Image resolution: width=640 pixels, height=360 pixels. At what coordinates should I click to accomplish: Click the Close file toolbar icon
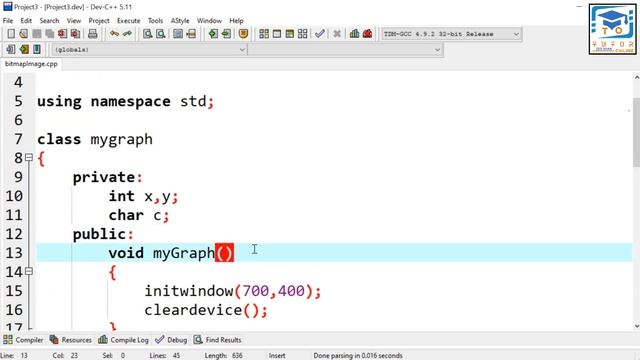point(62,34)
